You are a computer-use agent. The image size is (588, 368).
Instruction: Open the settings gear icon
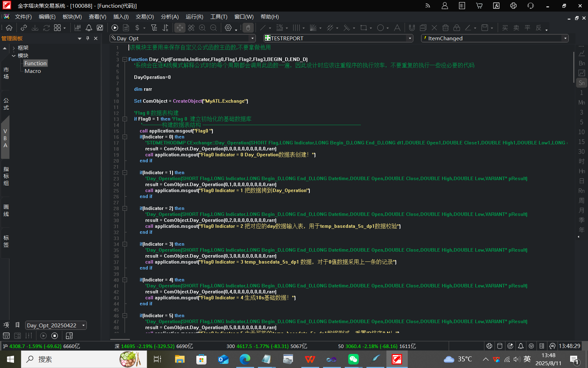coord(228,28)
